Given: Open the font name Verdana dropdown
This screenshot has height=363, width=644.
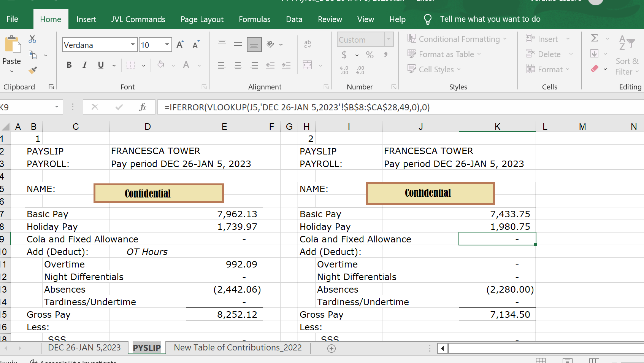Looking at the screenshot, I should [x=133, y=45].
